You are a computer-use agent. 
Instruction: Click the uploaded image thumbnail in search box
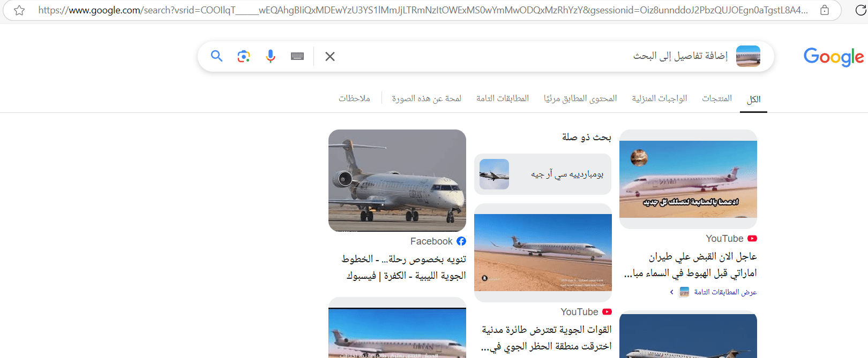click(x=748, y=56)
